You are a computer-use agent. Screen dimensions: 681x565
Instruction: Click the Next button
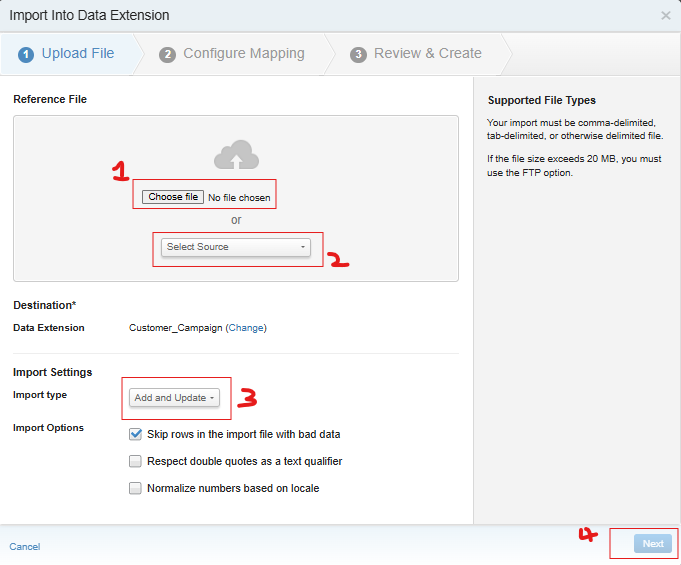click(x=652, y=544)
